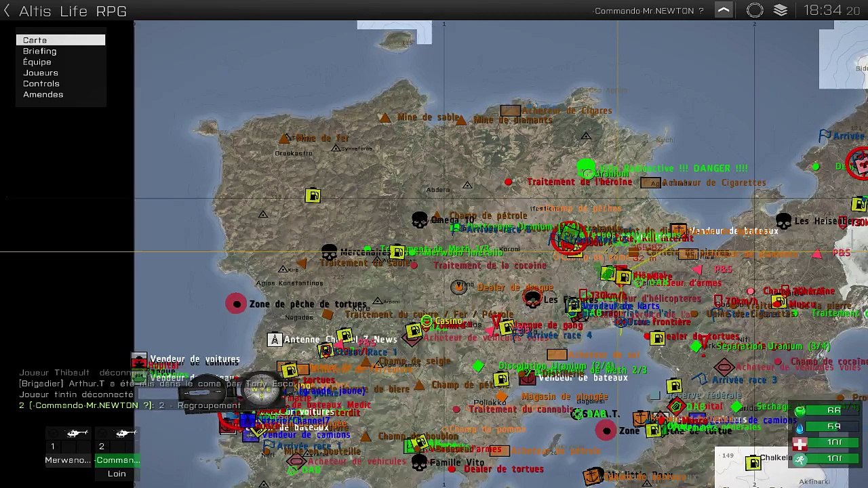The image size is (868, 488).
Task: Click the Joueur tintin déconnecté chat line
Action: 76,394
